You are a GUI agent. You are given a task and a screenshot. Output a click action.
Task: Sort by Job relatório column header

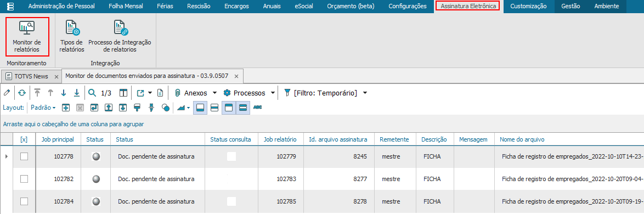coord(280,140)
